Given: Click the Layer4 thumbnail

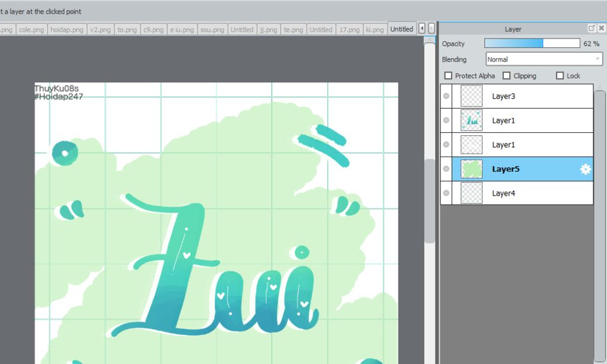Looking at the screenshot, I should [x=471, y=193].
